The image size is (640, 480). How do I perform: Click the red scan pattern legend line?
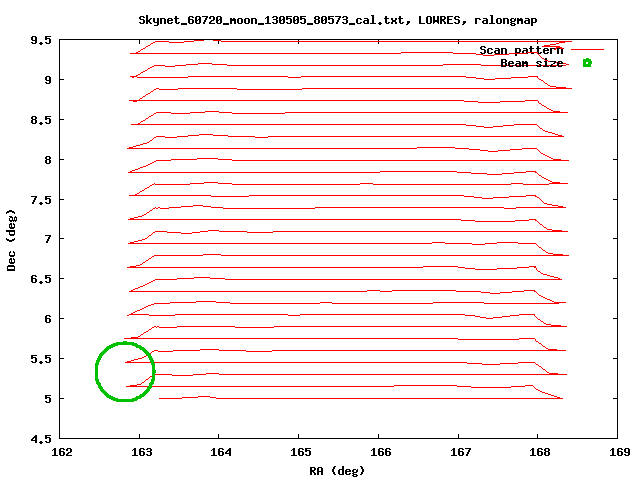pos(587,49)
